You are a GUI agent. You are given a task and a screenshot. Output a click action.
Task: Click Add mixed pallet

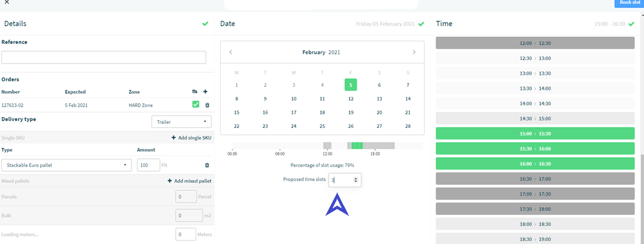(189, 181)
